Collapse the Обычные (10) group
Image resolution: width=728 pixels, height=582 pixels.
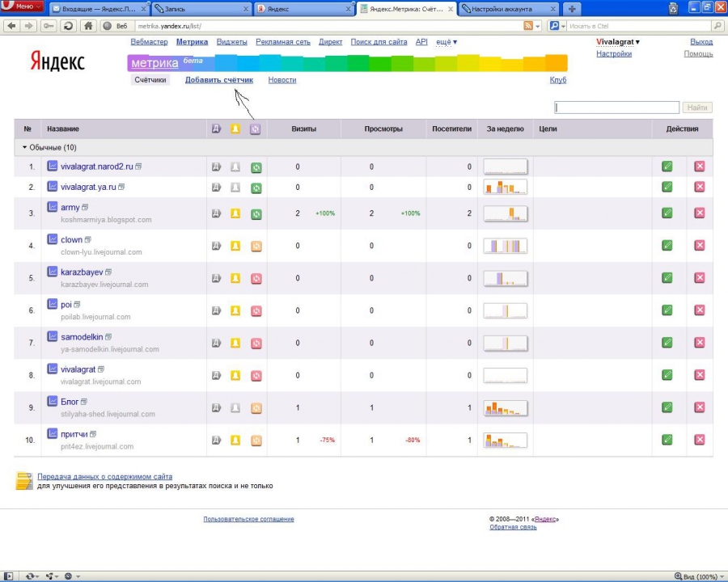pos(49,148)
